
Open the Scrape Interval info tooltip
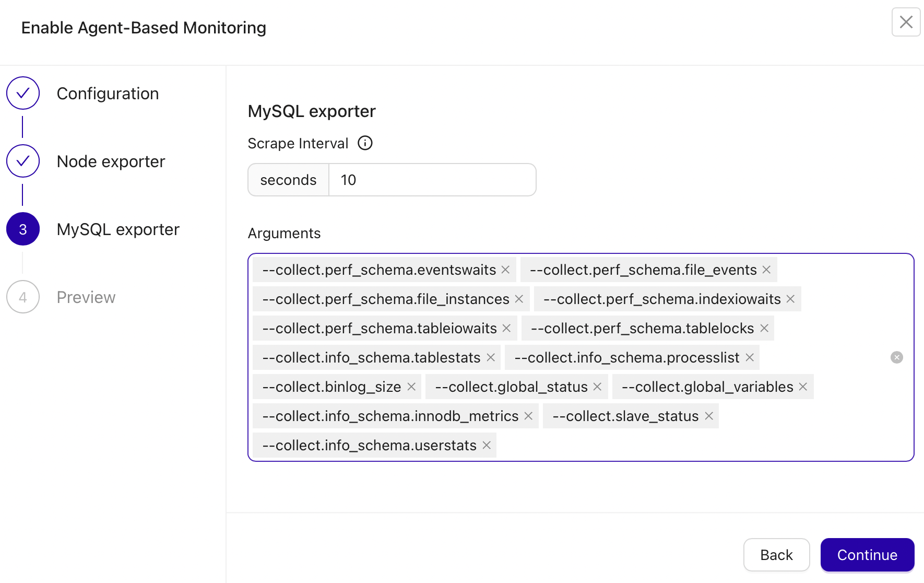(x=365, y=143)
